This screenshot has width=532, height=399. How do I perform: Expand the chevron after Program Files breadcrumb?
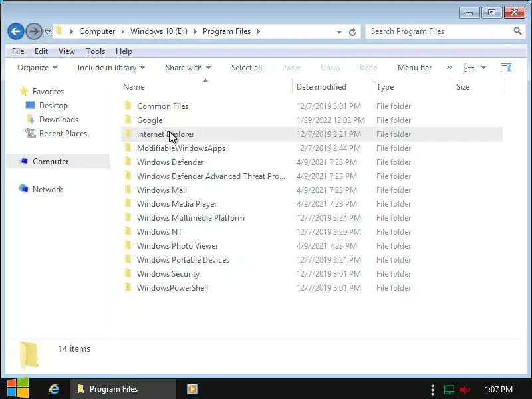(x=259, y=31)
